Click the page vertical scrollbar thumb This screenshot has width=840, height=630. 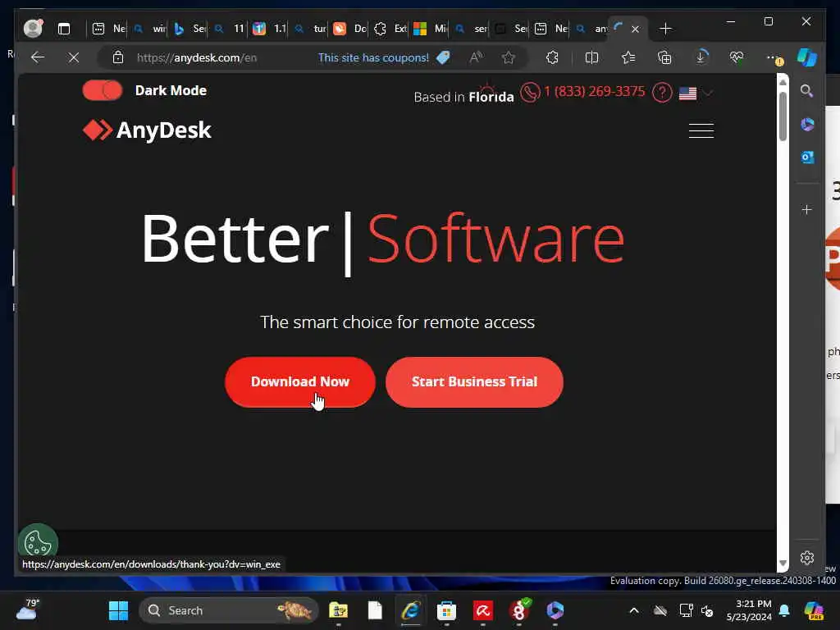click(783, 115)
